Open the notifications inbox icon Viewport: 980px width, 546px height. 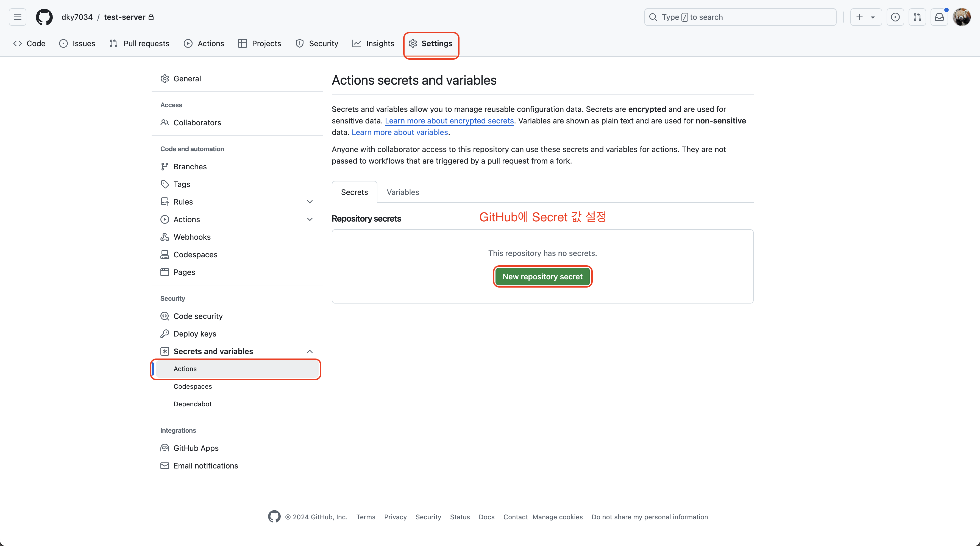pos(939,17)
